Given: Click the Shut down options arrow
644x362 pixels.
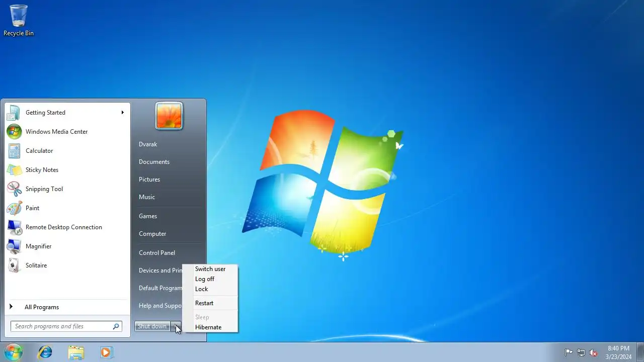Looking at the screenshot, I should pyautogui.click(x=176, y=326).
